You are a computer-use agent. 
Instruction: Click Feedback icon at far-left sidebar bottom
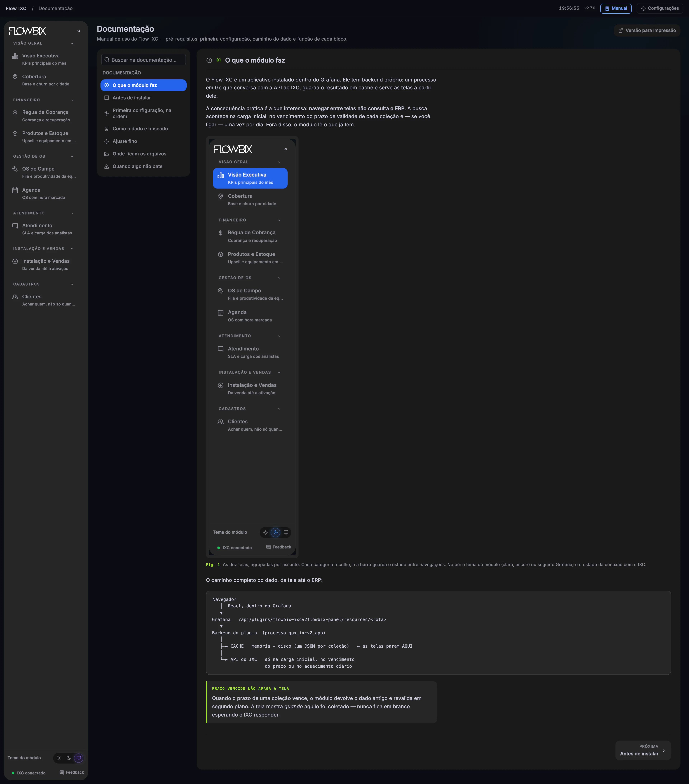62,772
